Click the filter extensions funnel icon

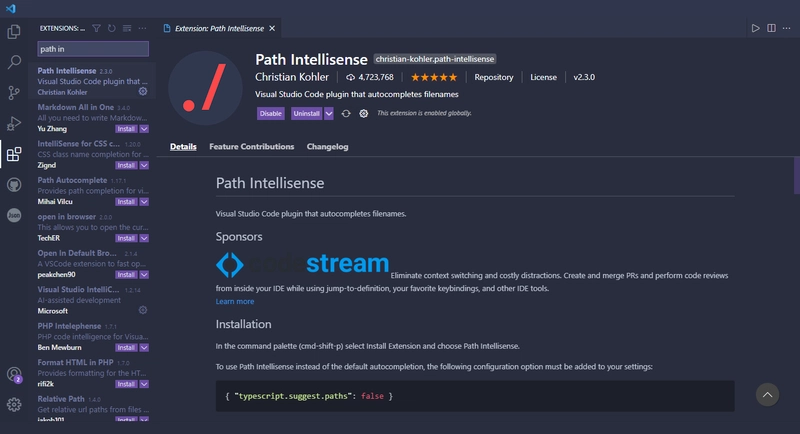96,28
